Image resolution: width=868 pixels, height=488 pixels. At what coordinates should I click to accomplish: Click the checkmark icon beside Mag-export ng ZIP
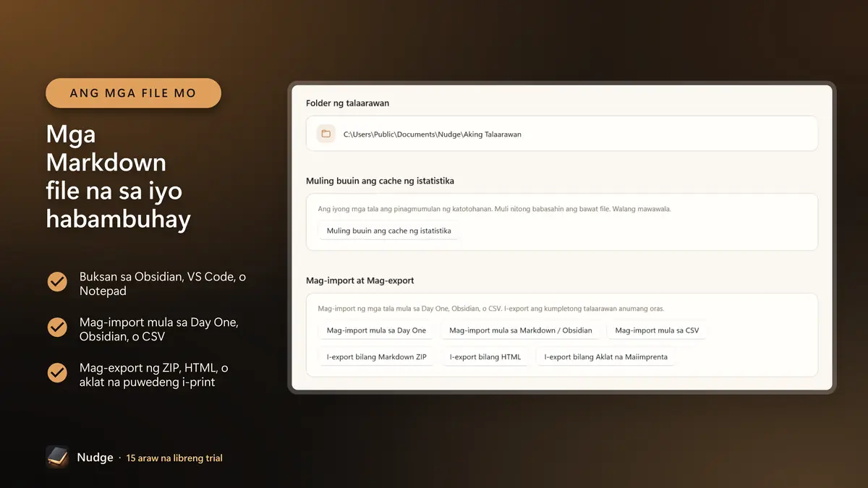(57, 374)
